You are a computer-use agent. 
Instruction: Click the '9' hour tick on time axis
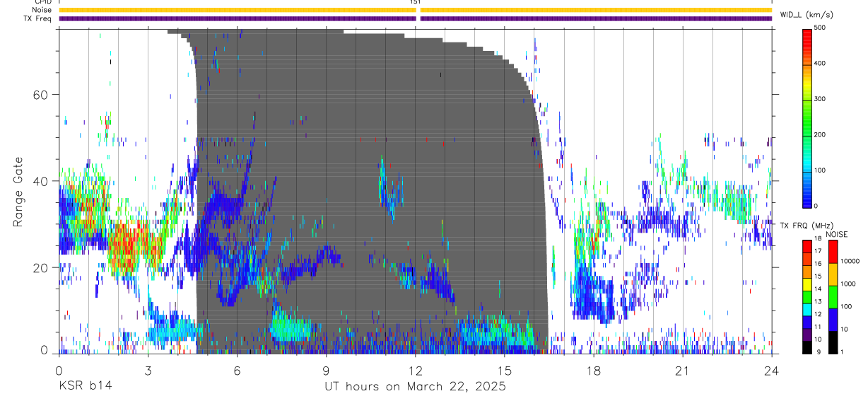(x=327, y=371)
